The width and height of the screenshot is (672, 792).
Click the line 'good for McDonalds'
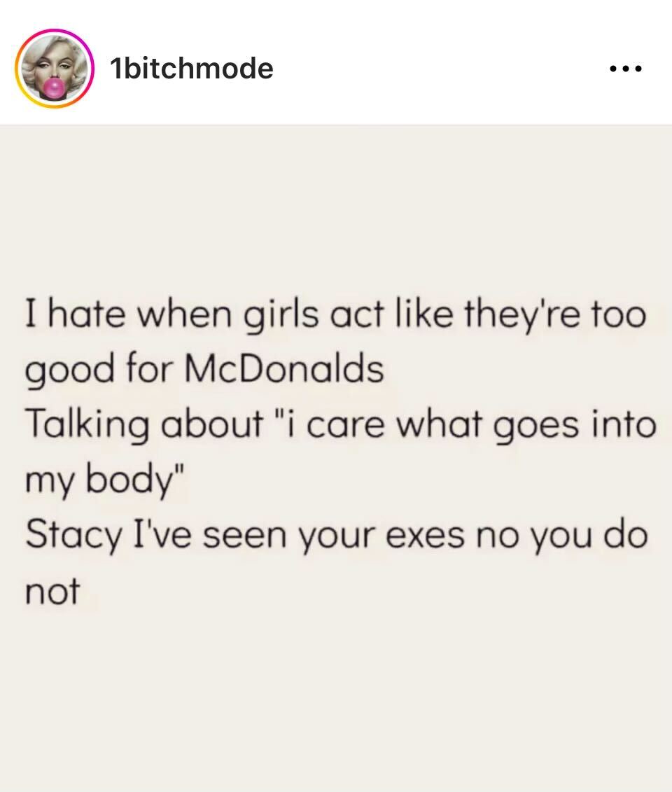[x=204, y=370]
